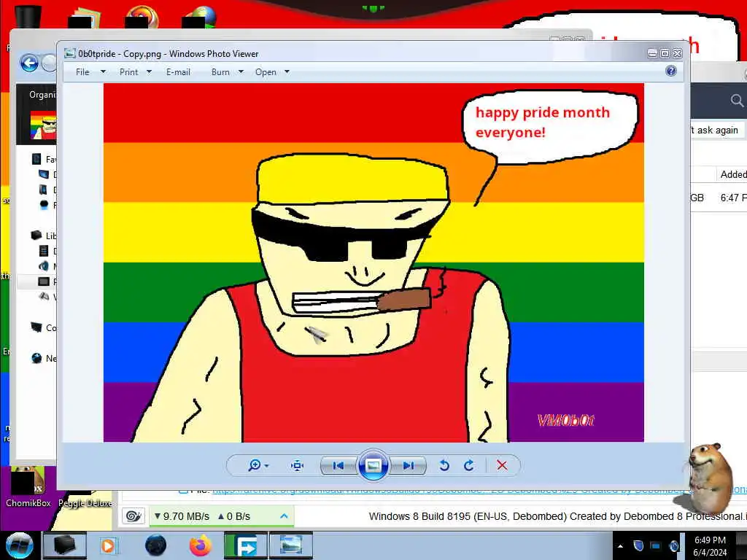Click the shield tray icon
Viewport: 747px width, 560px height.
[x=638, y=545]
